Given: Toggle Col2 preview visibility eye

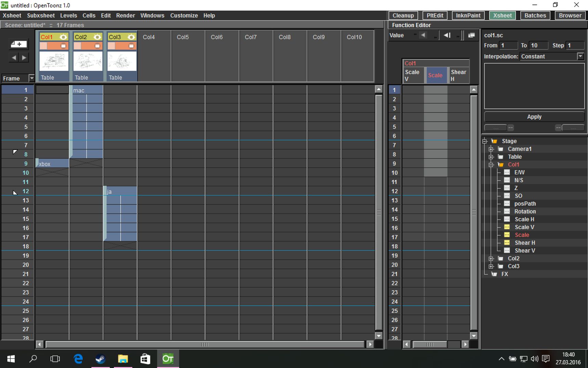Looking at the screenshot, I should point(97,37).
